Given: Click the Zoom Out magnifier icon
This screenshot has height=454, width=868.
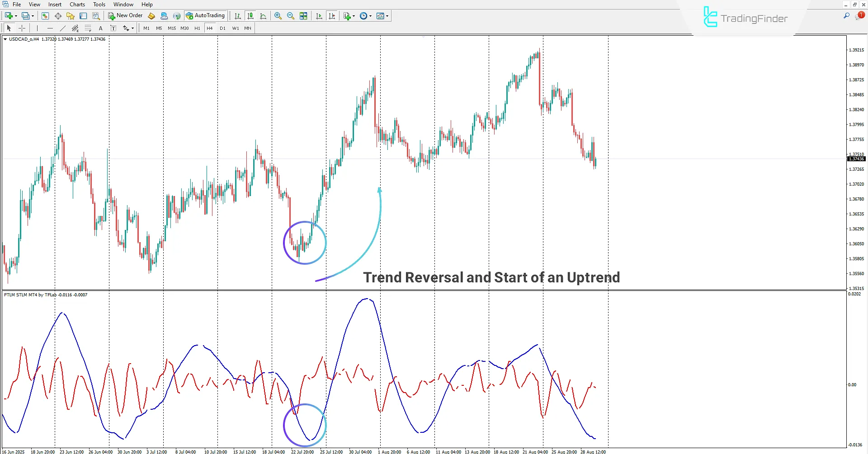Looking at the screenshot, I should (291, 16).
